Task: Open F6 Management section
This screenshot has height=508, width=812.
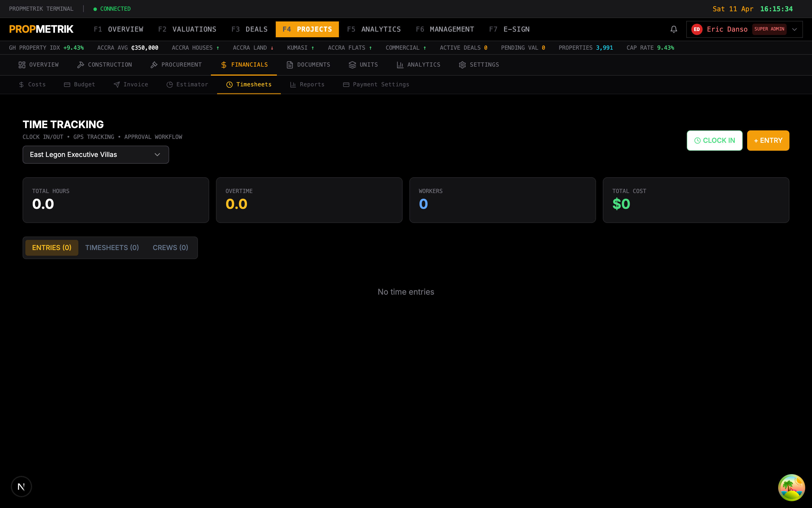Action: (x=445, y=29)
